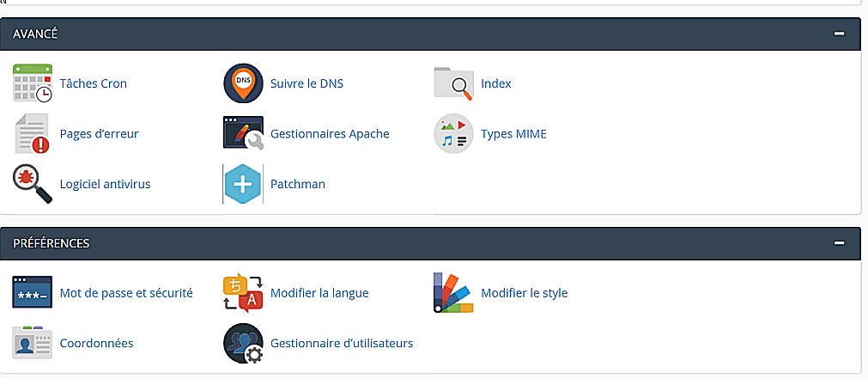This screenshot has height=379, width=868.
Task: Open the Mot de passe et sécurité icon
Action: (x=33, y=293)
